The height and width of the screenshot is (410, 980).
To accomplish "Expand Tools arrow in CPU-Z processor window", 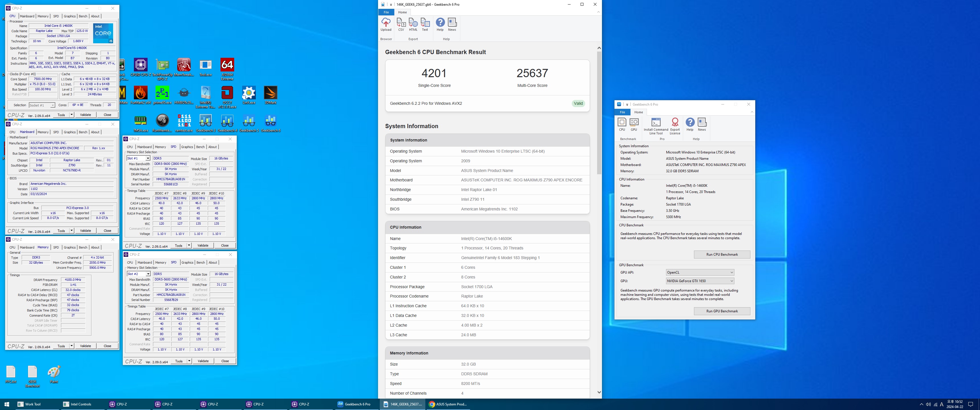I will tap(72, 114).
